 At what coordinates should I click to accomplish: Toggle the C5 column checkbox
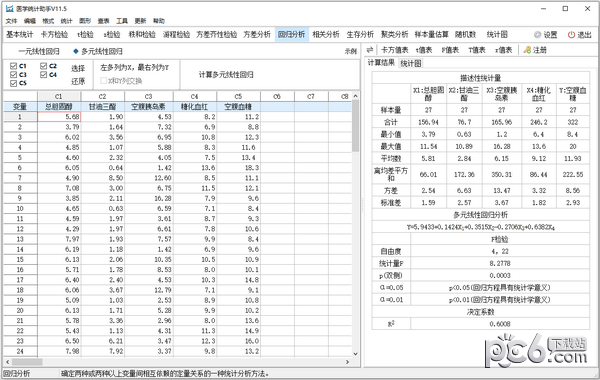[13, 83]
